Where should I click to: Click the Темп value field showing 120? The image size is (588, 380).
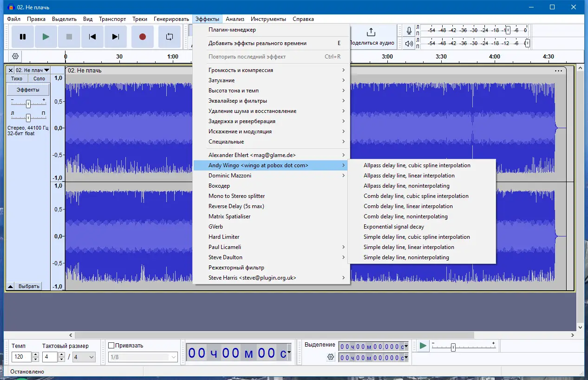point(21,357)
